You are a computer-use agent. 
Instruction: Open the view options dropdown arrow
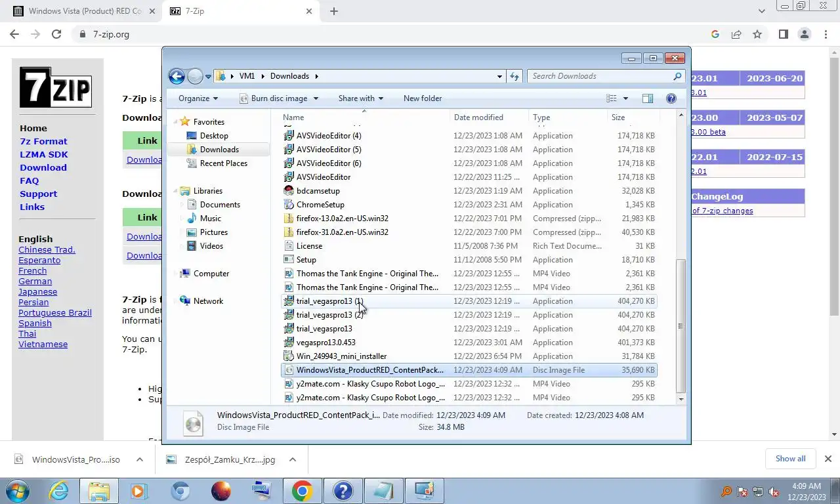pyautogui.click(x=625, y=98)
